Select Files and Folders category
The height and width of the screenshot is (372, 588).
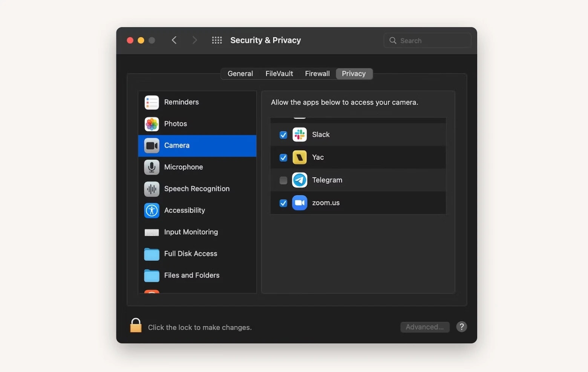[198, 276]
